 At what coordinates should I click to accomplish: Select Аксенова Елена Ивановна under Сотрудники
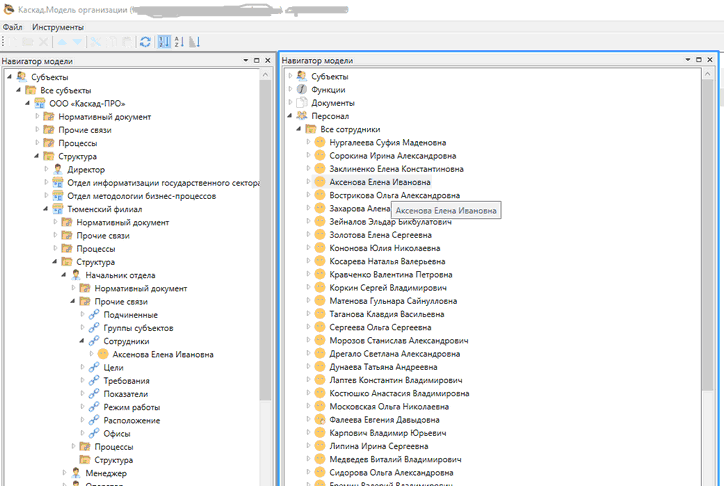pyautogui.click(x=163, y=354)
